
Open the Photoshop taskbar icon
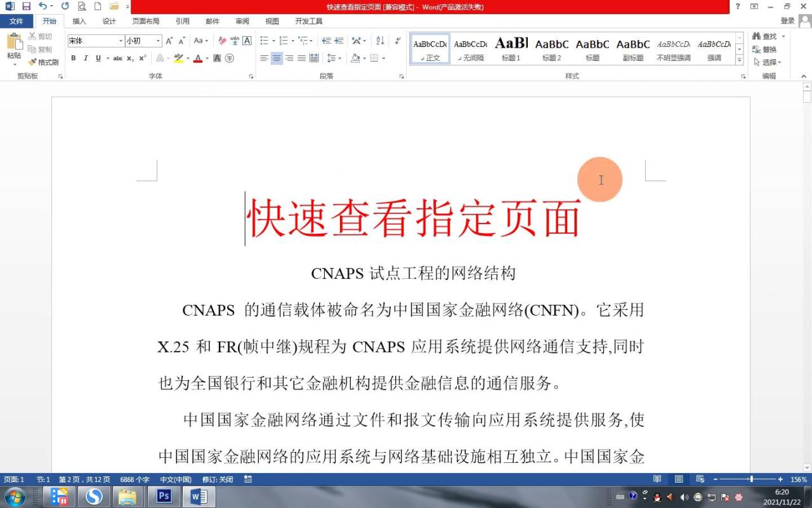[x=162, y=496]
